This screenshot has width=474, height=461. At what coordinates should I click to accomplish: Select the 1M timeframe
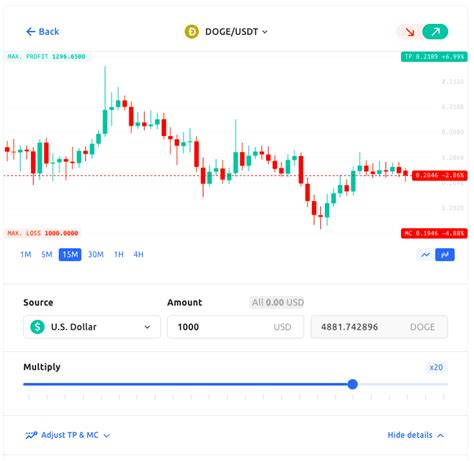point(26,255)
